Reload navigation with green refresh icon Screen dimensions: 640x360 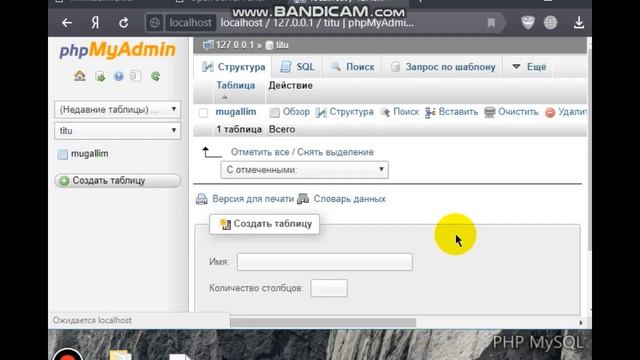[156, 76]
